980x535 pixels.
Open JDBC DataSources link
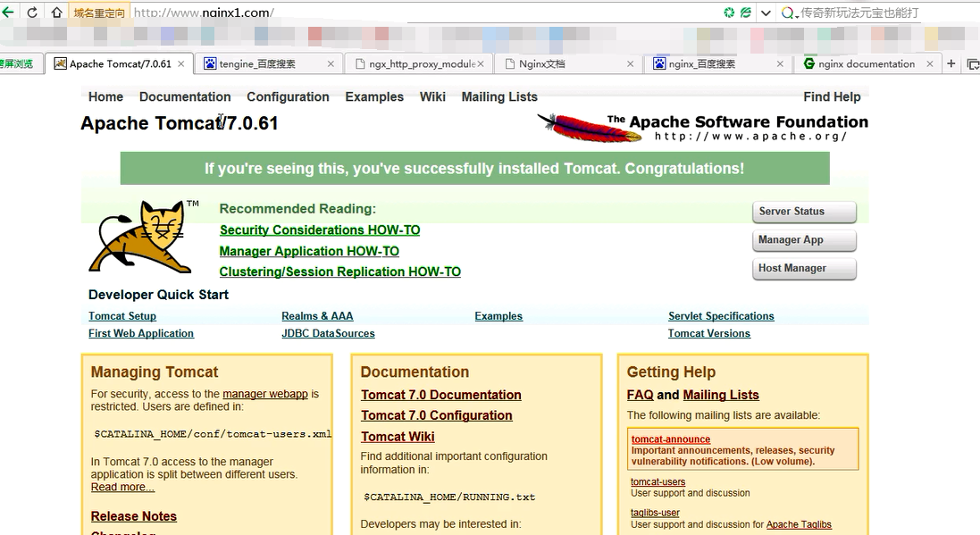point(328,333)
